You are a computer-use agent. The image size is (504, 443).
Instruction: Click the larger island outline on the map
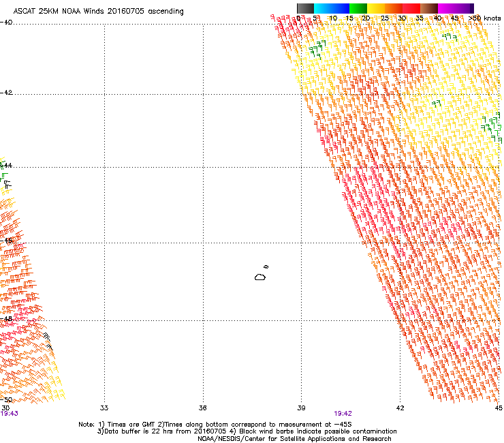pyautogui.click(x=260, y=277)
